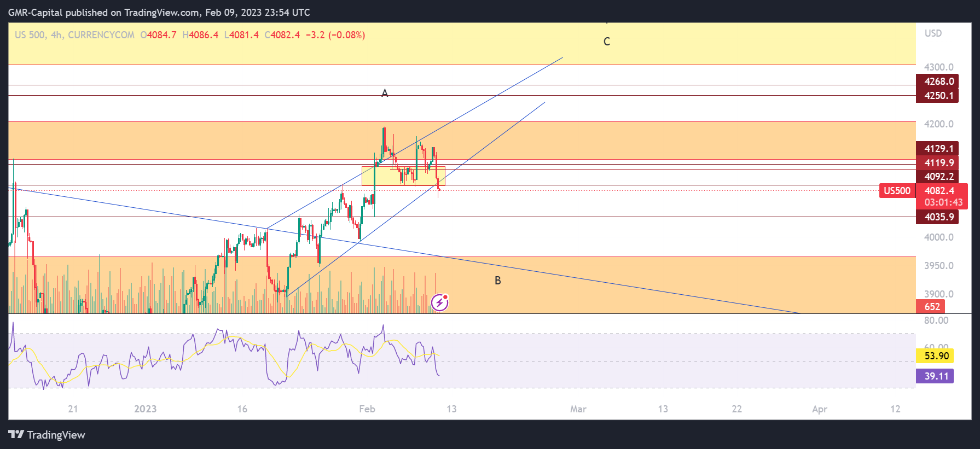This screenshot has height=449, width=980.
Task: Click the RSI value 39.11 label
Action: [x=935, y=376]
